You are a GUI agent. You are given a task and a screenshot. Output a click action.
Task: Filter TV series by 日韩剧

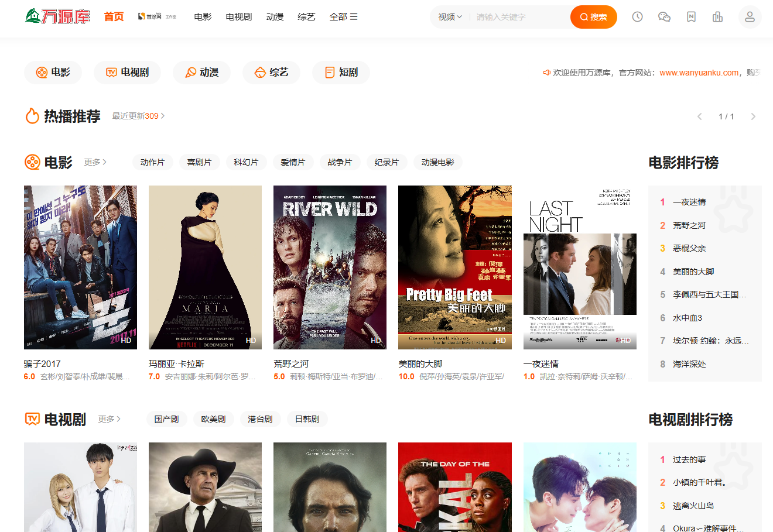307,419
